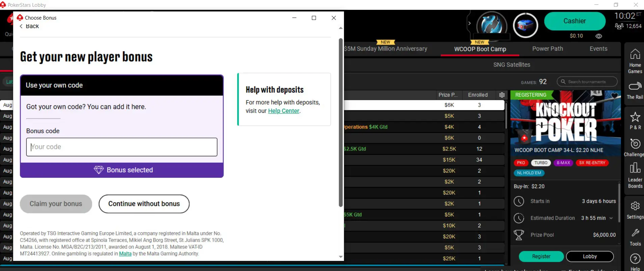Click Continue without bonus
This screenshot has width=644, height=271.
[x=144, y=204]
